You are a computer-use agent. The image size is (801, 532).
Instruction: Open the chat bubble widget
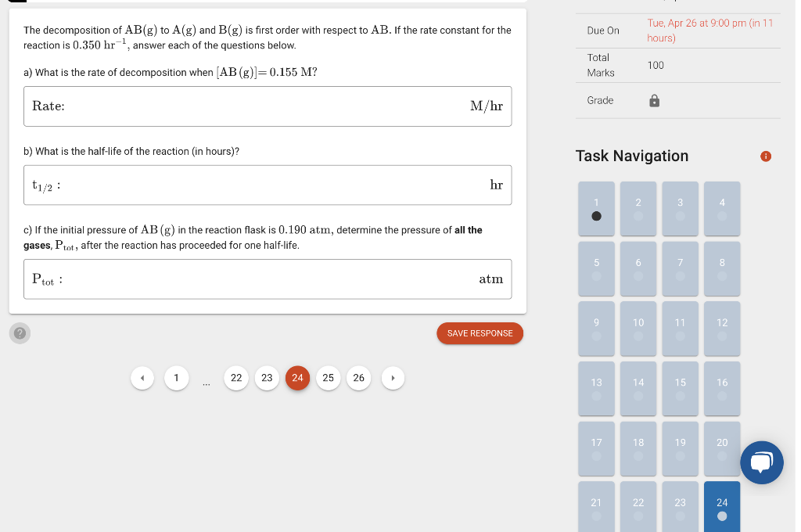[x=762, y=462]
